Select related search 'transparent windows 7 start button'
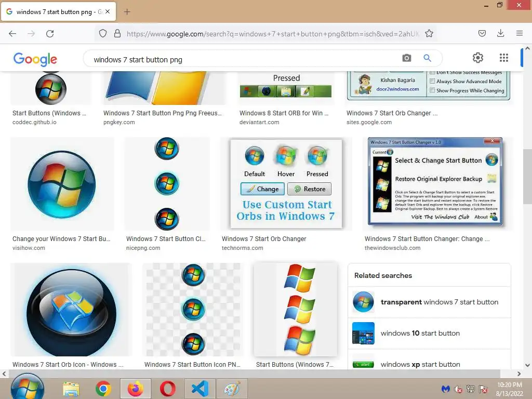 coord(429,302)
